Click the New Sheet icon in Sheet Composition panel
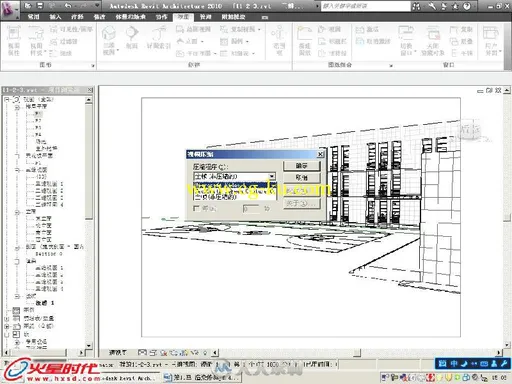The height and width of the screenshot is (384, 512). pyautogui.click(x=305, y=33)
